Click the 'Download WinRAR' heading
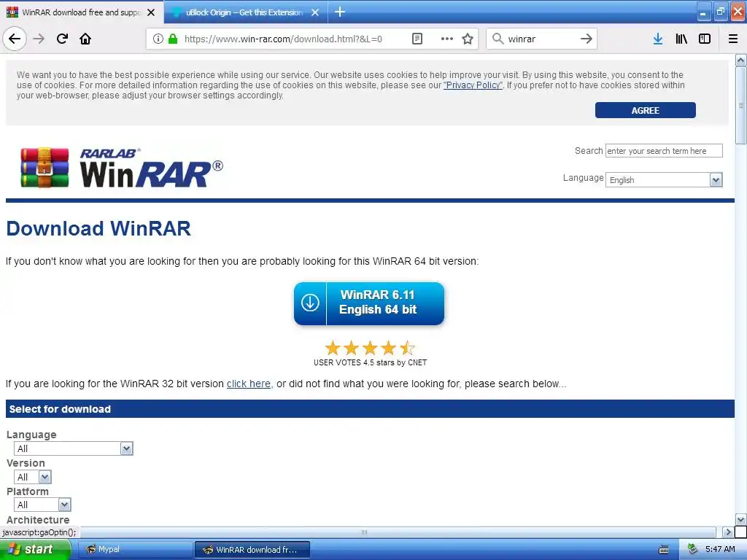Screen dimensions: 747x560 (98, 228)
